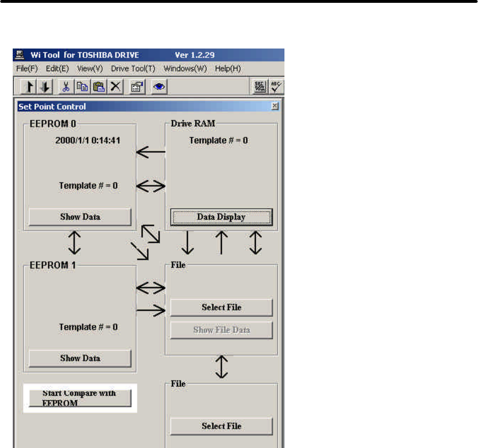Image resolution: width=478 pixels, height=448 pixels.
Task: Open the Edit(E) menu
Action: (x=57, y=69)
